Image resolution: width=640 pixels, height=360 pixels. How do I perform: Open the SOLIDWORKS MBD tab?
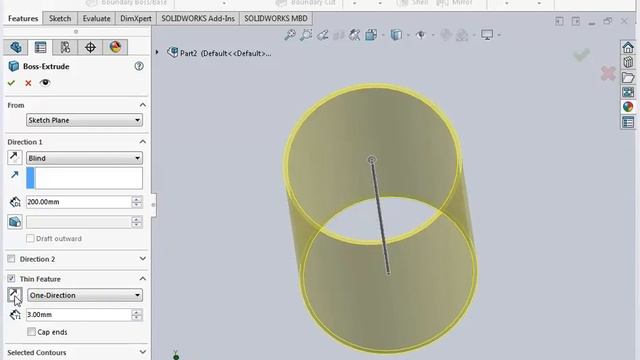pos(276,19)
